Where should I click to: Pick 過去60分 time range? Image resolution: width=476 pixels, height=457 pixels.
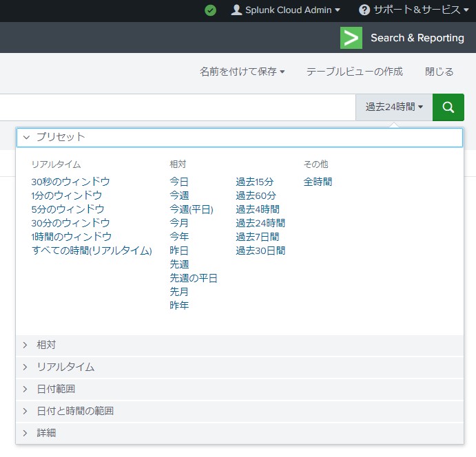point(256,195)
